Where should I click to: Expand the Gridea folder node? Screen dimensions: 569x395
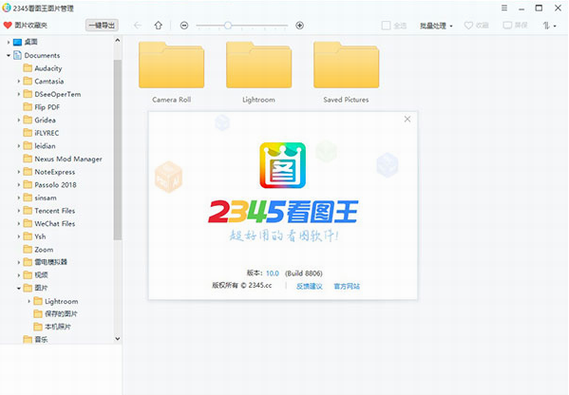click(x=19, y=120)
